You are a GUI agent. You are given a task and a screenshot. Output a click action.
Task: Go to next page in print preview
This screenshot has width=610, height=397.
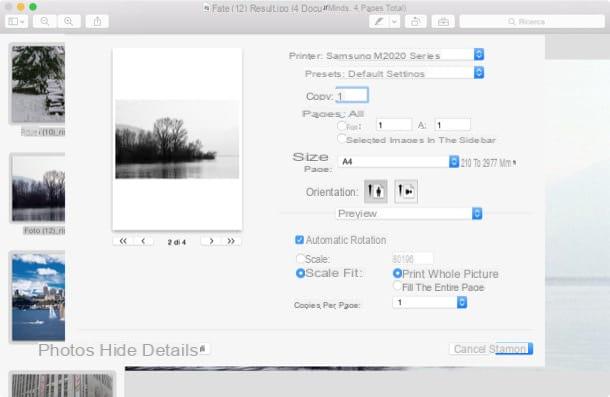coord(211,241)
